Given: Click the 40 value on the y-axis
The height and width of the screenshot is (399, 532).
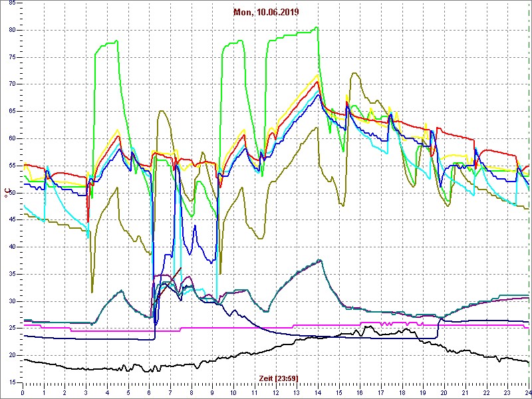Looking at the screenshot, I should [x=11, y=247].
